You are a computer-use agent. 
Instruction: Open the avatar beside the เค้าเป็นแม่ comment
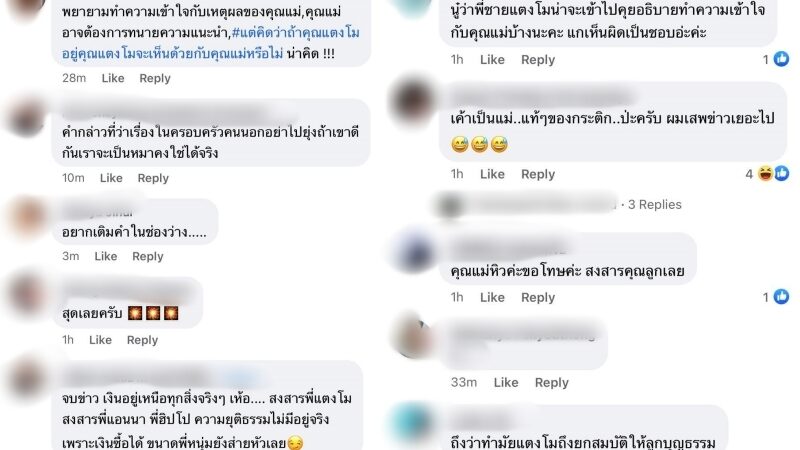click(x=412, y=101)
